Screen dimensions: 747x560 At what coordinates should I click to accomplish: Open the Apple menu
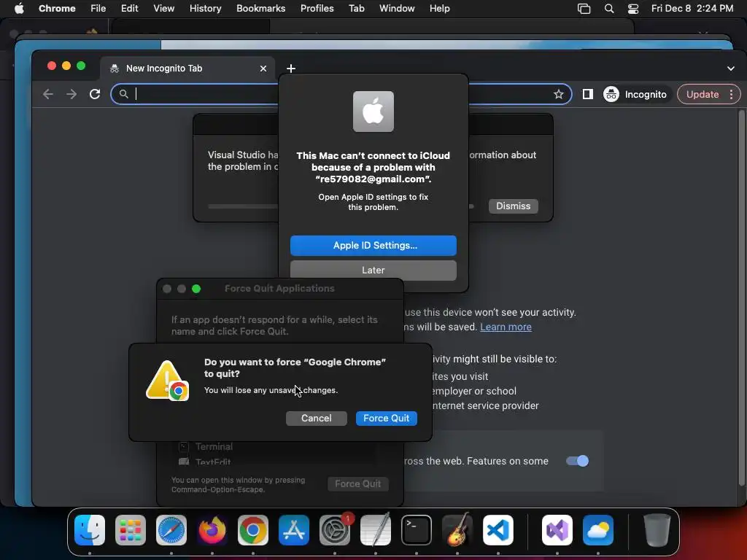(x=19, y=8)
